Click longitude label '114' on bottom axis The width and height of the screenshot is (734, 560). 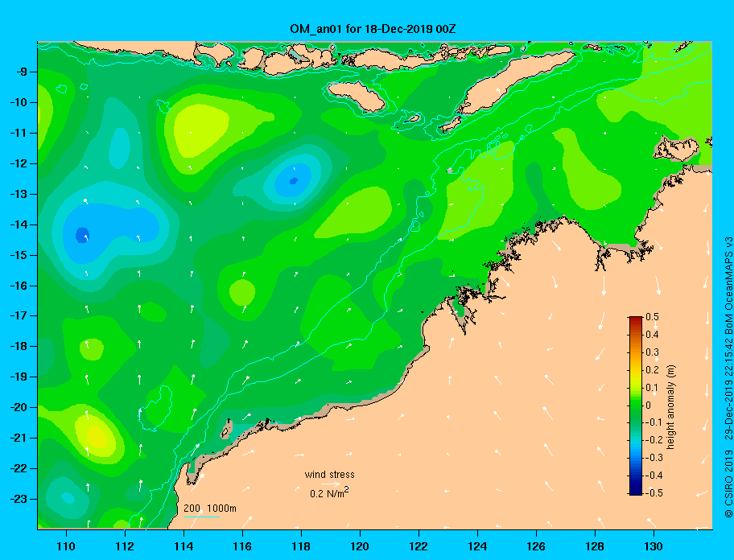tap(183, 546)
